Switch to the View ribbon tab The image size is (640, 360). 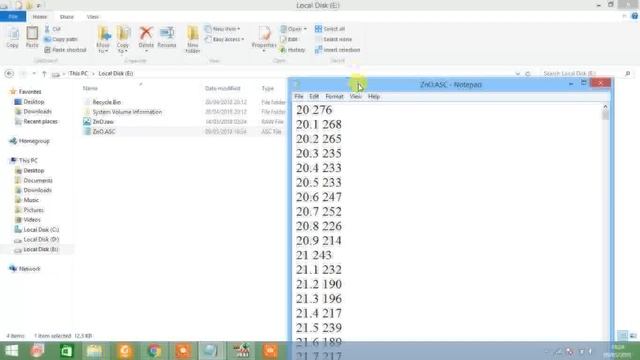pyautogui.click(x=93, y=17)
